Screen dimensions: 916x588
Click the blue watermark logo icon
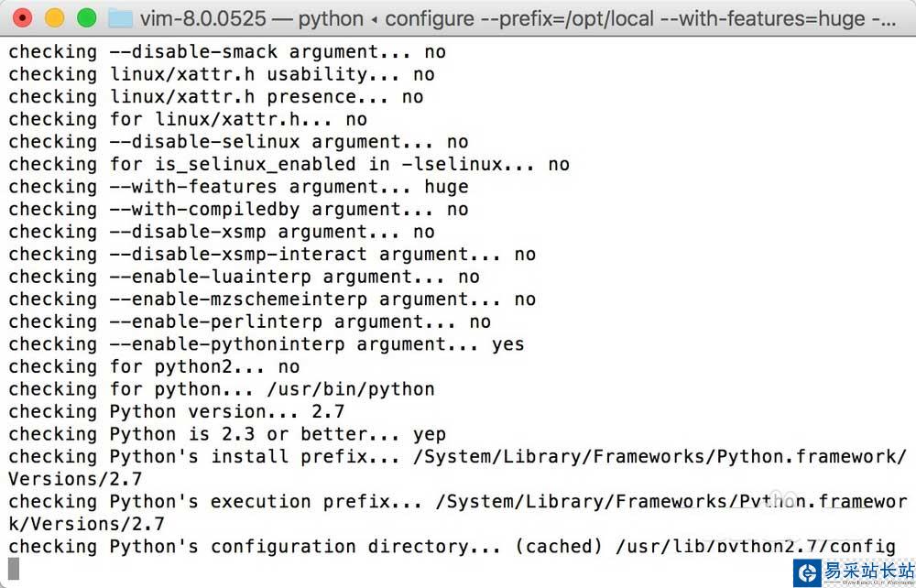[806, 572]
